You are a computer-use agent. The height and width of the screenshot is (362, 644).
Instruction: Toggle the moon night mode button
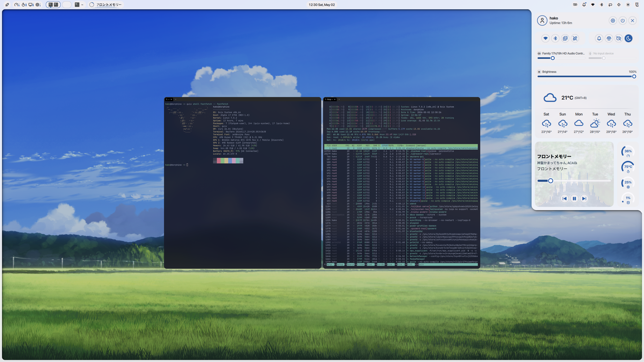629,38
